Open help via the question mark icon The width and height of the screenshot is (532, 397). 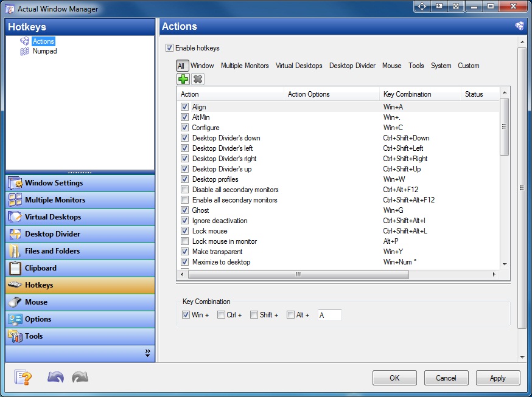[x=23, y=378]
